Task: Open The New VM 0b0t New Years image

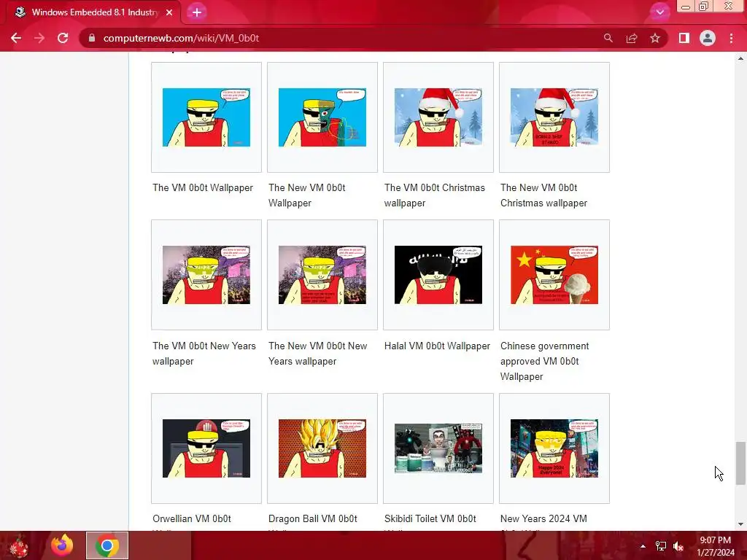Action: pyautogui.click(x=322, y=275)
